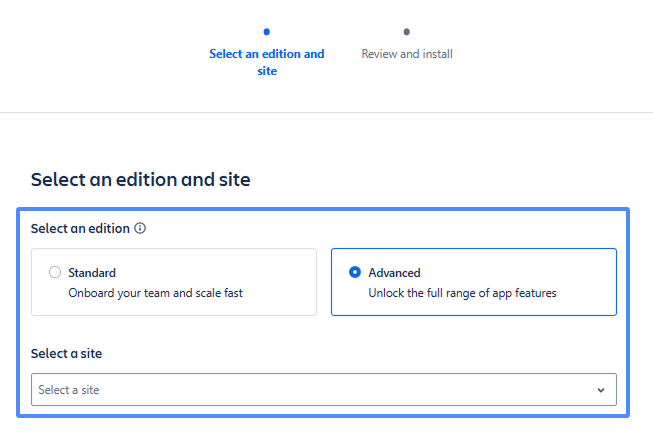Select the Standard radio button

point(55,272)
